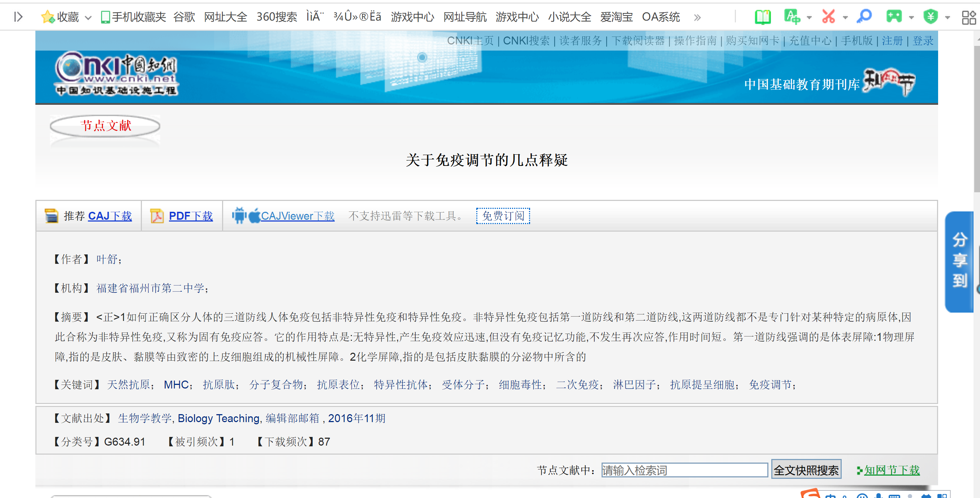The image size is (980, 498).
Task: Expand the translate tool dropdown arrow
Action: pyautogui.click(x=809, y=17)
